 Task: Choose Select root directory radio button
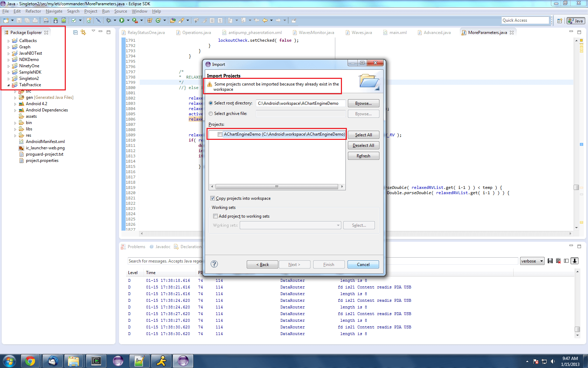click(x=211, y=103)
